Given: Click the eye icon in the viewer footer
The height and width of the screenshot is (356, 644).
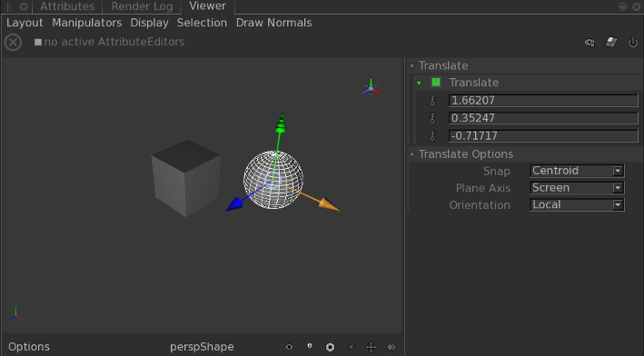Looking at the screenshot, I should click(x=289, y=347).
